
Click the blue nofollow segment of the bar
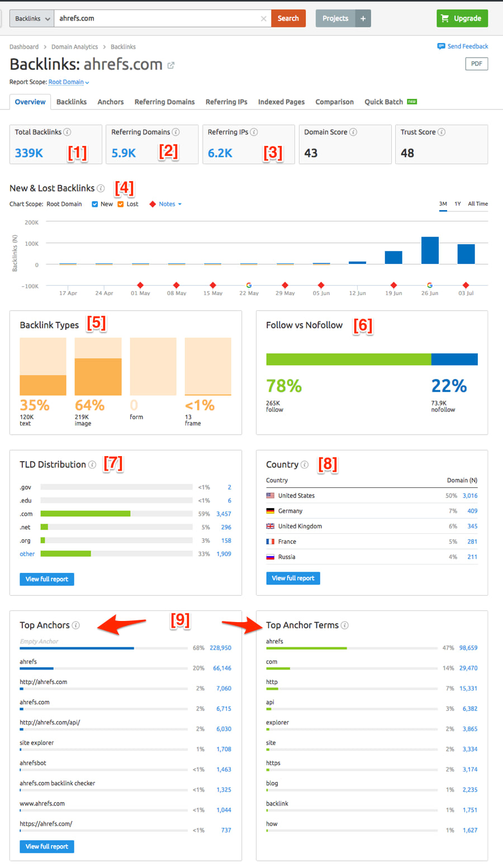click(454, 359)
